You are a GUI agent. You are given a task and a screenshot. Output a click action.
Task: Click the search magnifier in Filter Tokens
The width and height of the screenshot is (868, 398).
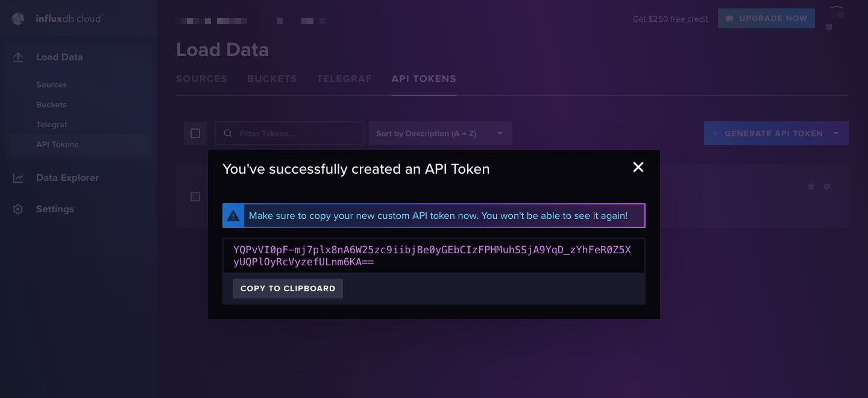pyautogui.click(x=227, y=133)
